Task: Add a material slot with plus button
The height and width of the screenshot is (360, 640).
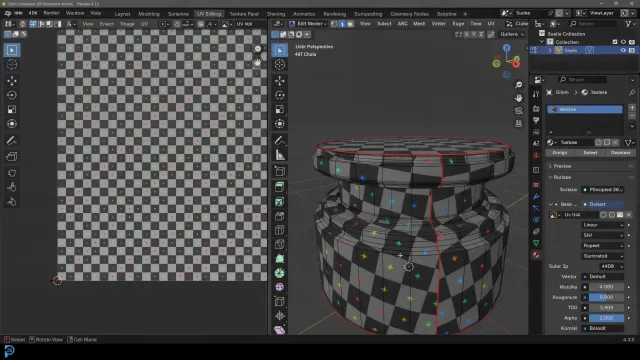Action: tap(632, 108)
